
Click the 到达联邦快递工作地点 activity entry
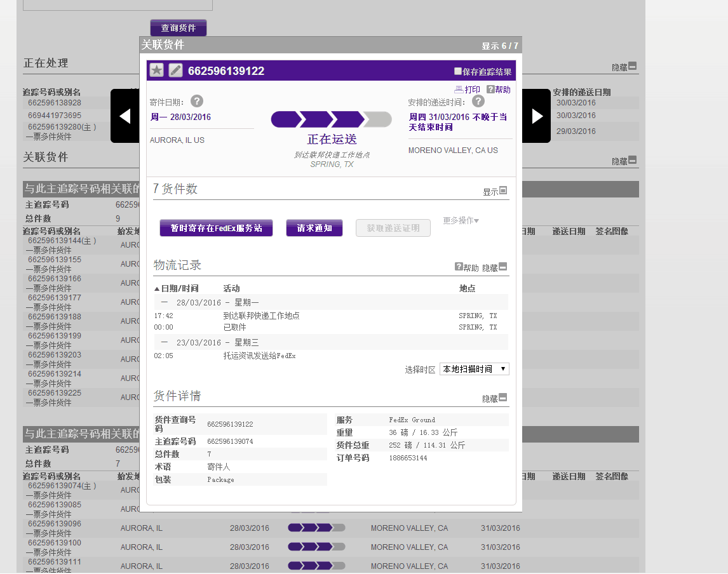point(261,316)
